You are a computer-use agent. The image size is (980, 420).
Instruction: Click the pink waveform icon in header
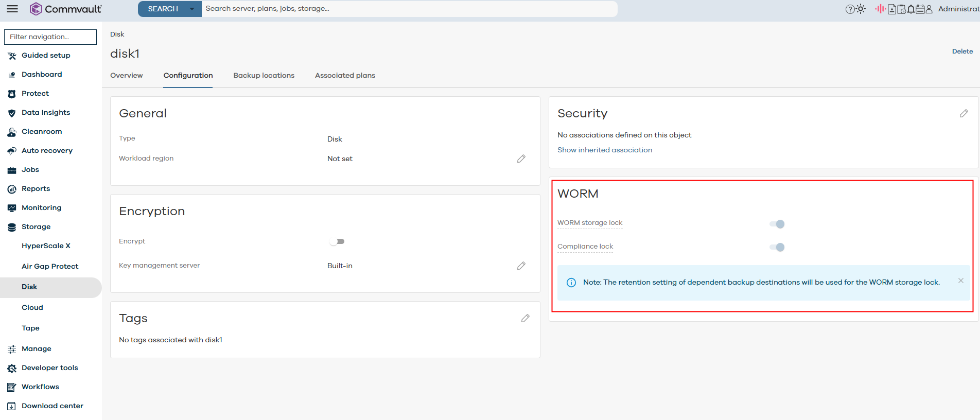(x=880, y=9)
